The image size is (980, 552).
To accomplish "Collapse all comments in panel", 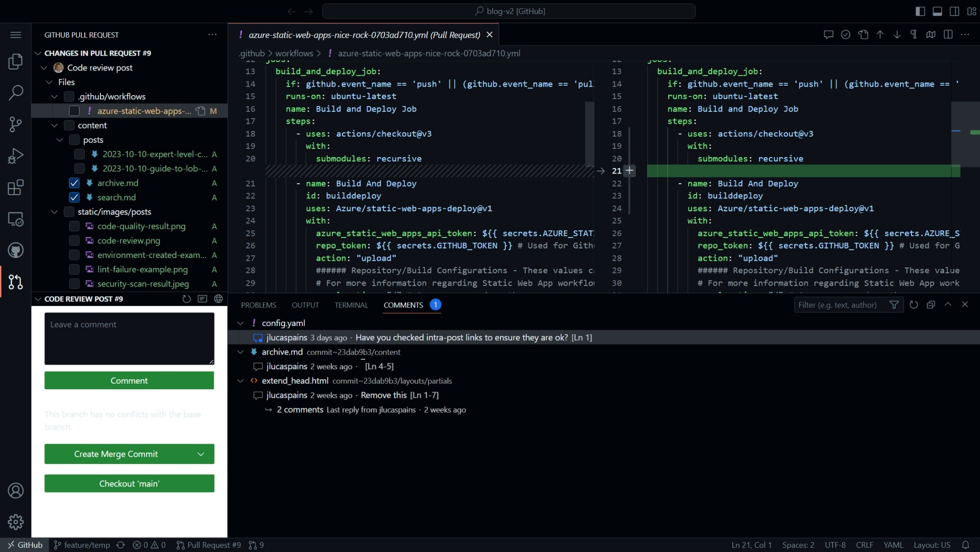I will pos(931,305).
